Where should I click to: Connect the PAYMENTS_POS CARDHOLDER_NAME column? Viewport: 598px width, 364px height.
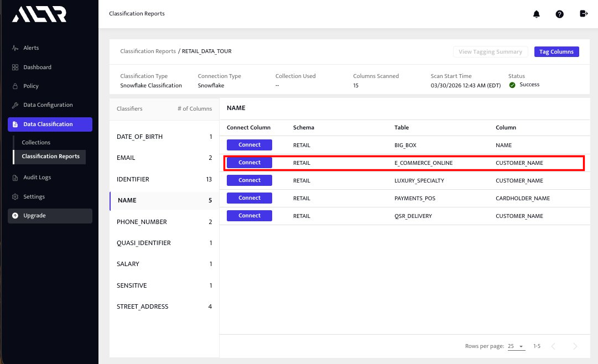[x=249, y=198]
